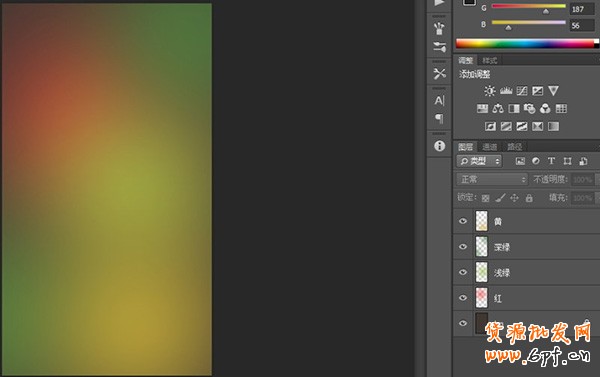Add a Black & White adjustment
600x377 pixels.
pyautogui.click(x=514, y=109)
